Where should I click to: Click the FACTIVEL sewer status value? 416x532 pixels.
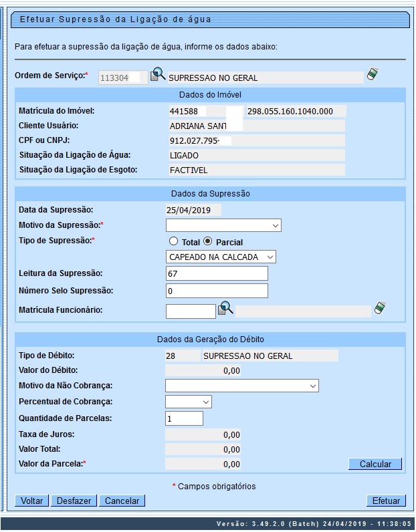[x=257, y=170]
